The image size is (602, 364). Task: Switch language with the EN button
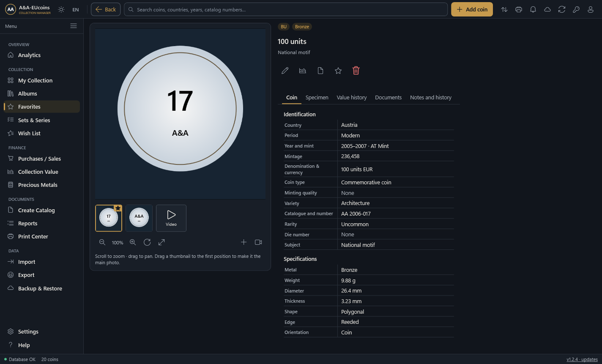coord(76,9)
